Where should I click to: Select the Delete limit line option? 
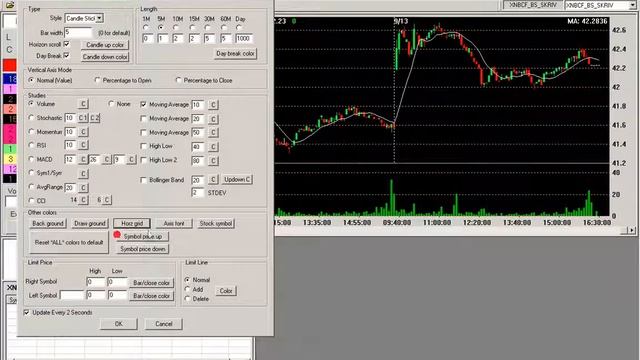click(x=187, y=299)
